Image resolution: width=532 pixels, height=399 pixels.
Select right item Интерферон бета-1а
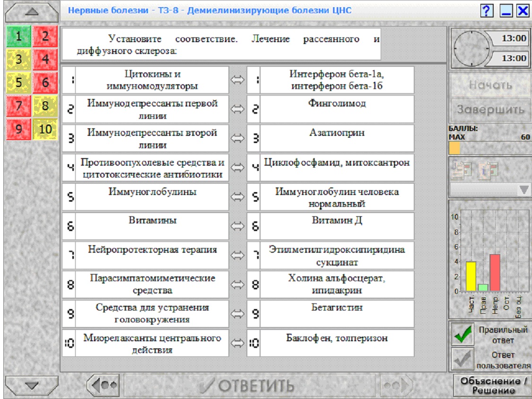pos(337,80)
